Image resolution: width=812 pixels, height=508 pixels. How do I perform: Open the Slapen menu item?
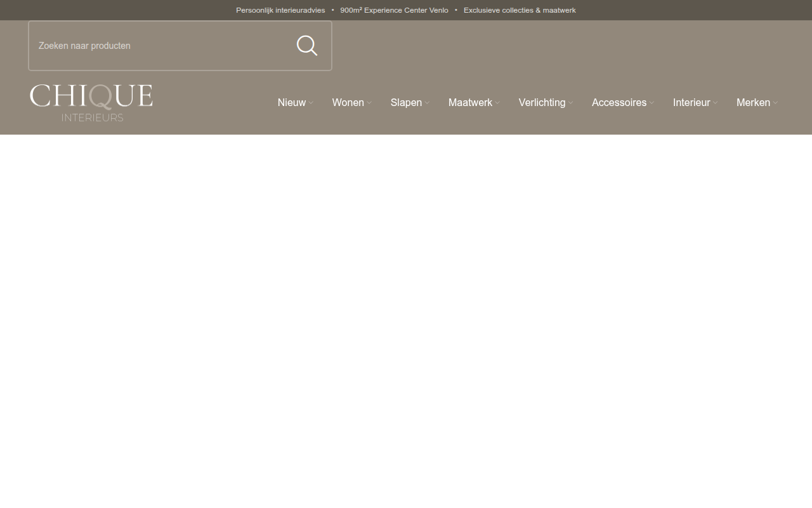coord(406,102)
